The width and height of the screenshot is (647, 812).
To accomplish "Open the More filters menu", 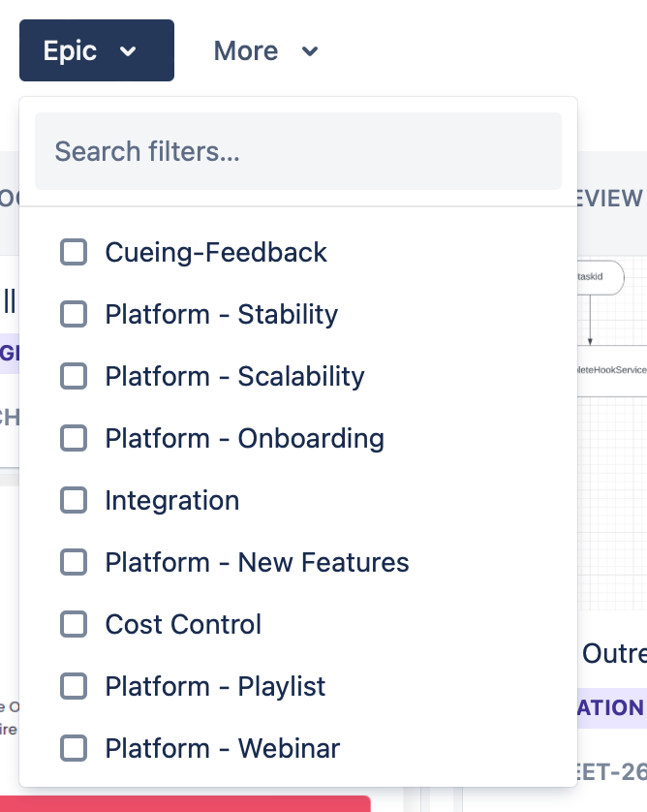I will (265, 50).
